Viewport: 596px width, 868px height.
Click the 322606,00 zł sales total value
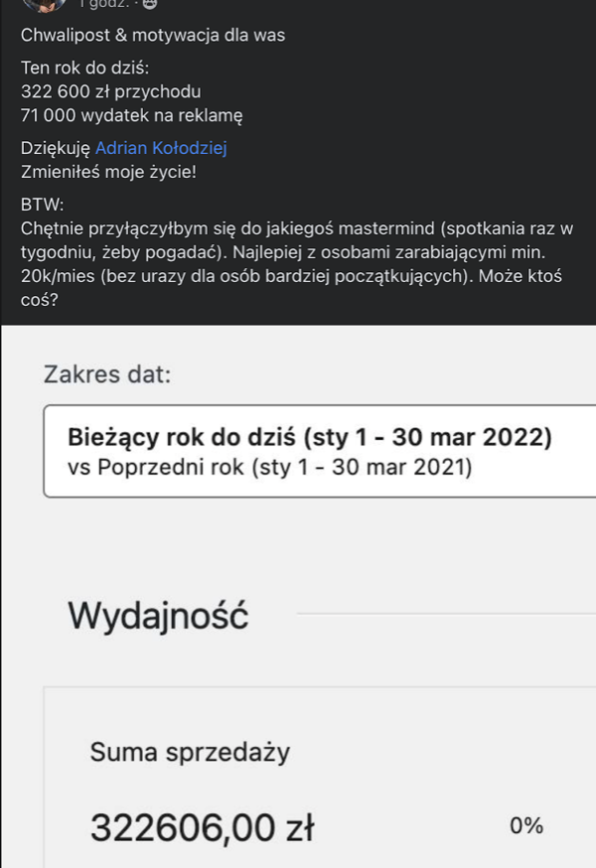click(203, 828)
